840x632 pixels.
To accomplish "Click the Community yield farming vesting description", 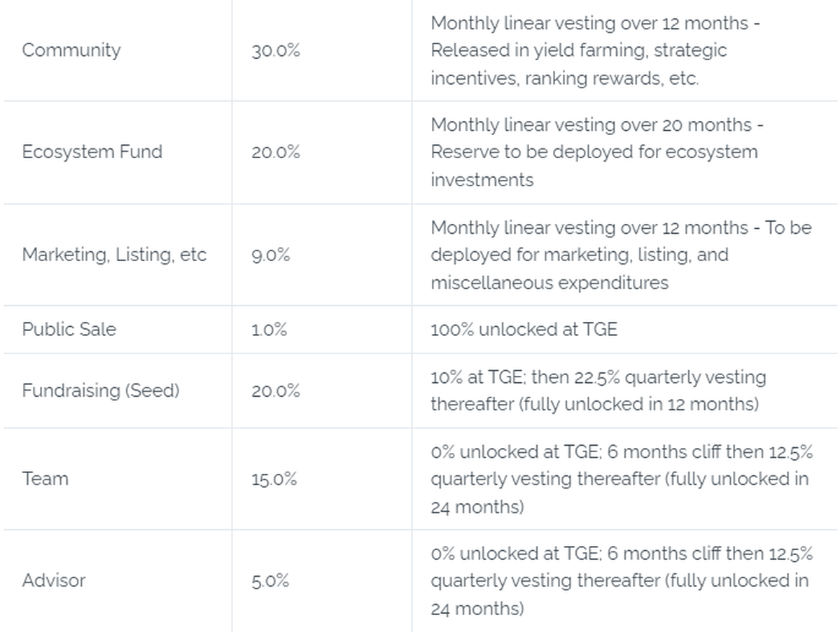I will coord(595,50).
